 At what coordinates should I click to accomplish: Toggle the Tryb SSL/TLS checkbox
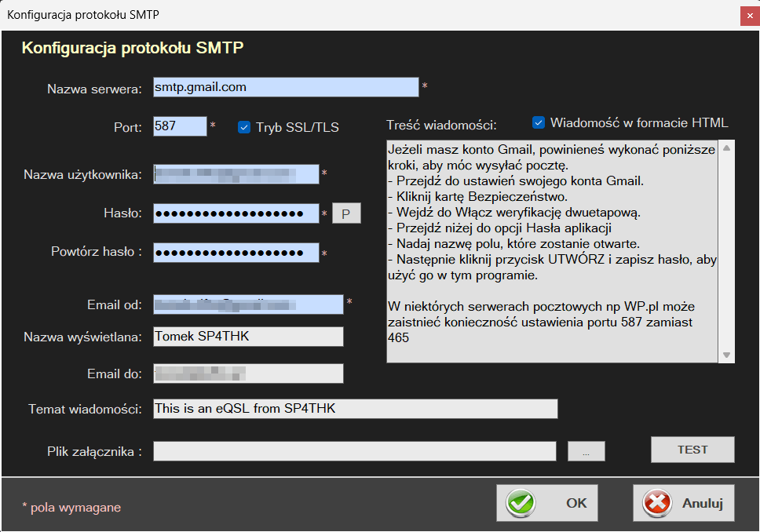244,127
